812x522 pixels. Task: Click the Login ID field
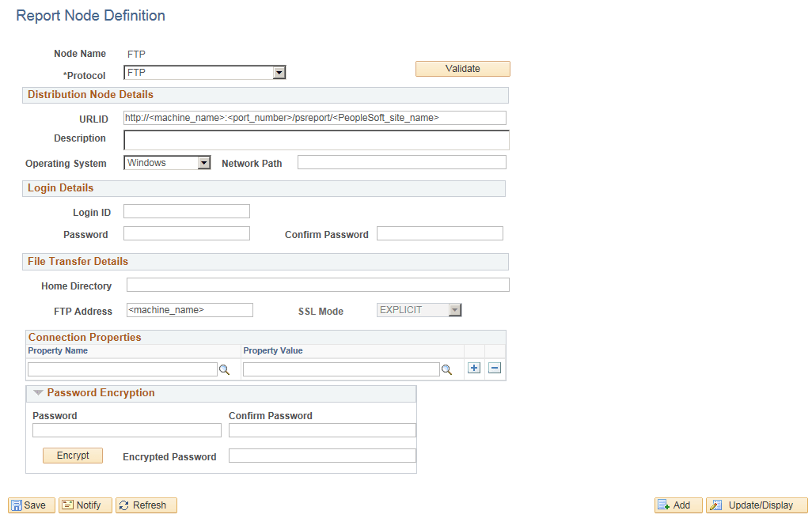click(186, 210)
